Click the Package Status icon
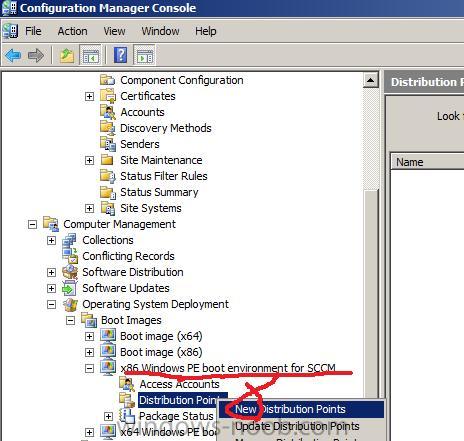 127,416
